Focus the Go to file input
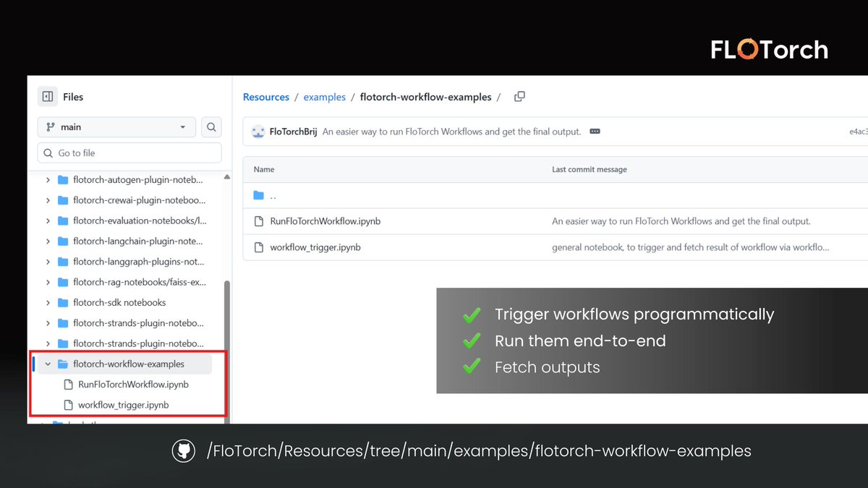This screenshot has height=488, width=868. (x=129, y=153)
